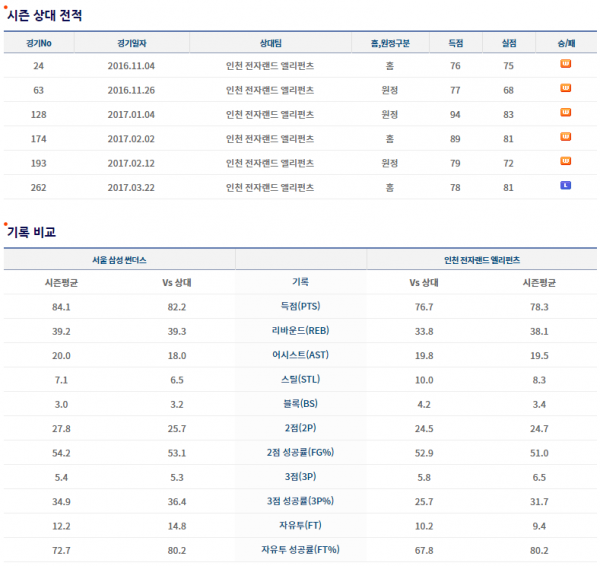Image resolution: width=600 pixels, height=566 pixels.
Task: Click the 자유투(FT) stat label
Action: [x=300, y=525]
